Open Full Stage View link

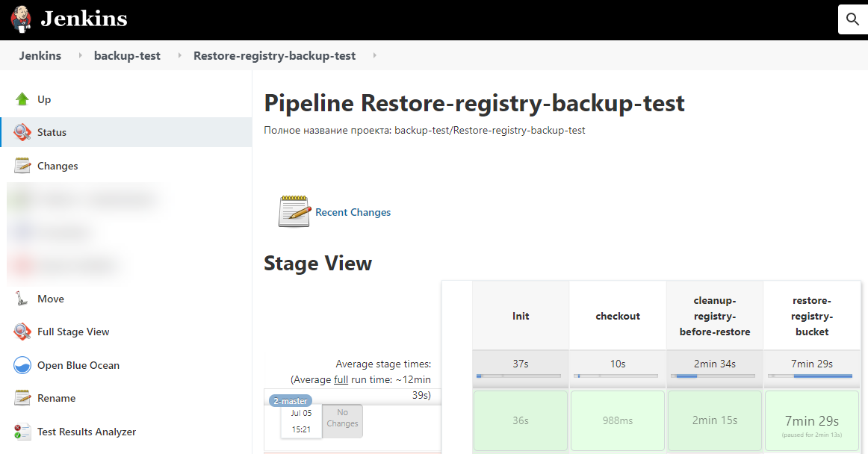click(x=73, y=332)
